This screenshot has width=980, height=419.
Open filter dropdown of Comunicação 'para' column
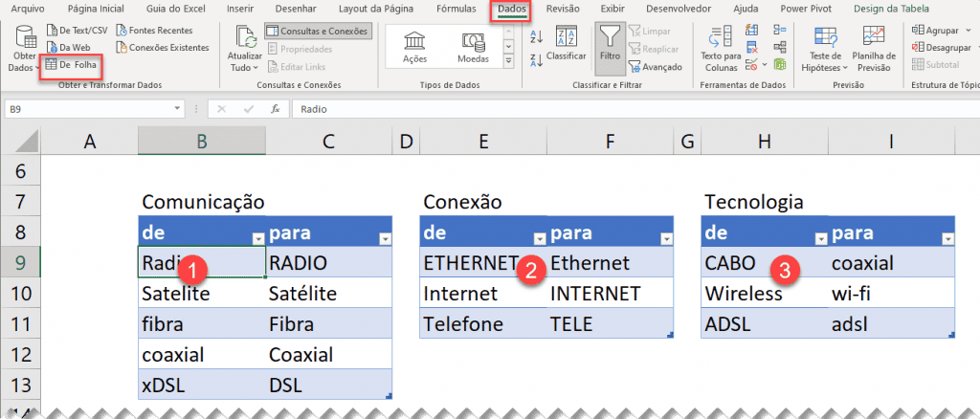pyautogui.click(x=385, y=239)
